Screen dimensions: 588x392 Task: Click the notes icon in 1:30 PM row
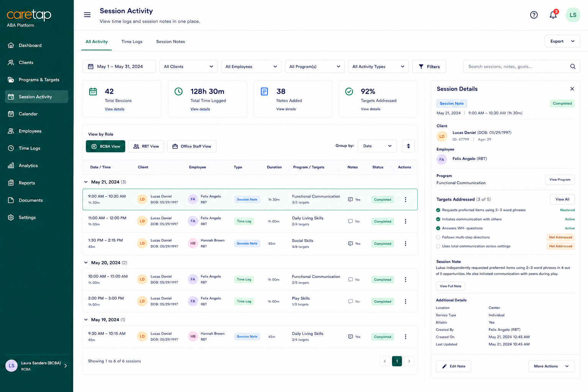[x=350, y=243]
